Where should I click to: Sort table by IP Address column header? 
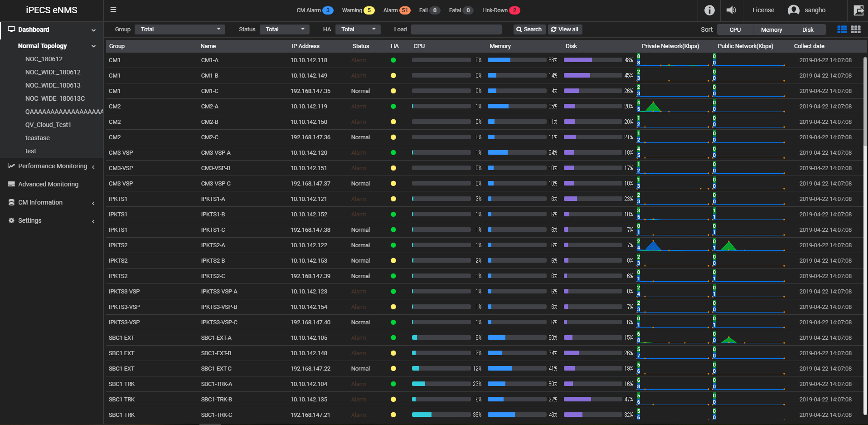pyautogui.click(x=305, y=46)
